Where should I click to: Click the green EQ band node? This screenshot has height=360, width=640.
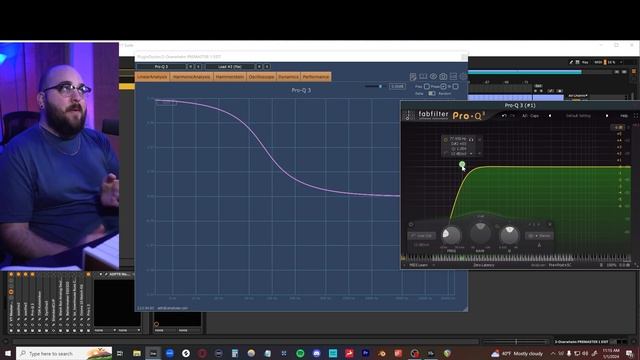(x=462, y=164)
